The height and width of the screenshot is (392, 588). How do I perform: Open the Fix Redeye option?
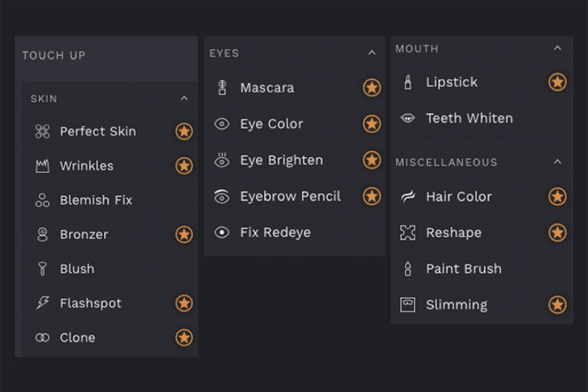(275, 233)
